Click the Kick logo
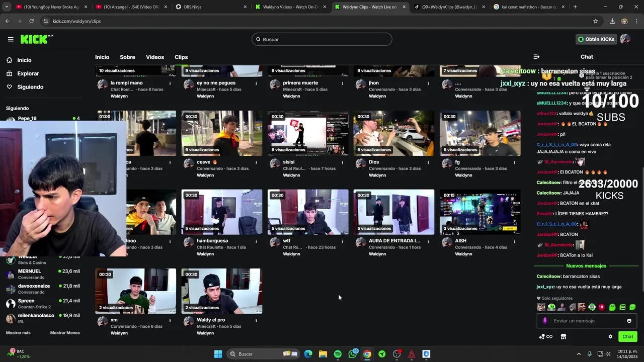This screenshot has width=644, height=362. [37, 39]
